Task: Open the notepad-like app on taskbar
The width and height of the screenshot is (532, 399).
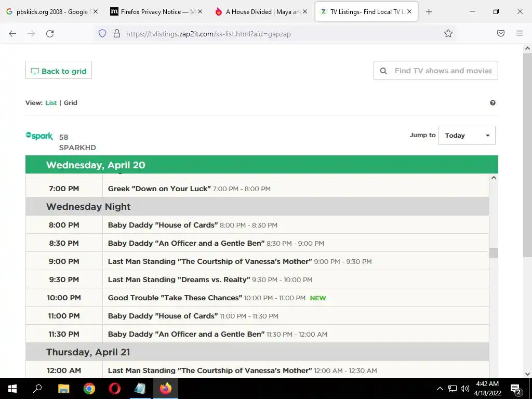Action: pos(140,389)
